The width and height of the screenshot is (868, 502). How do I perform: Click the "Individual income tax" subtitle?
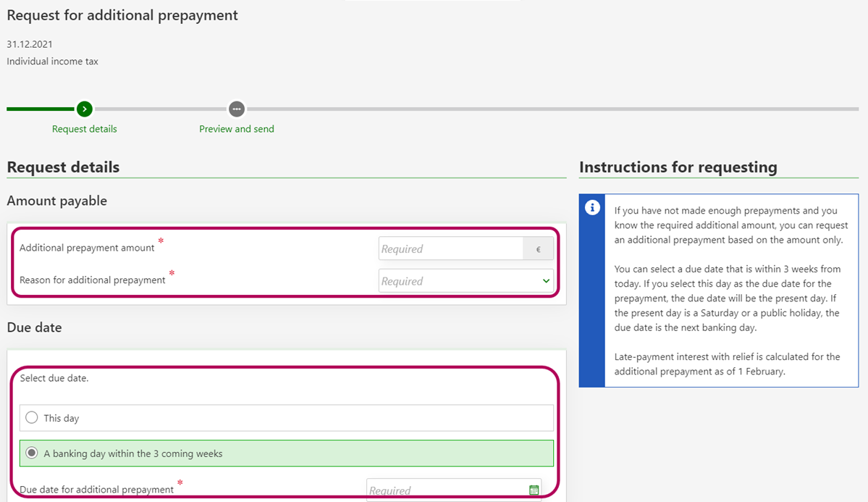(x=53, y=62)
